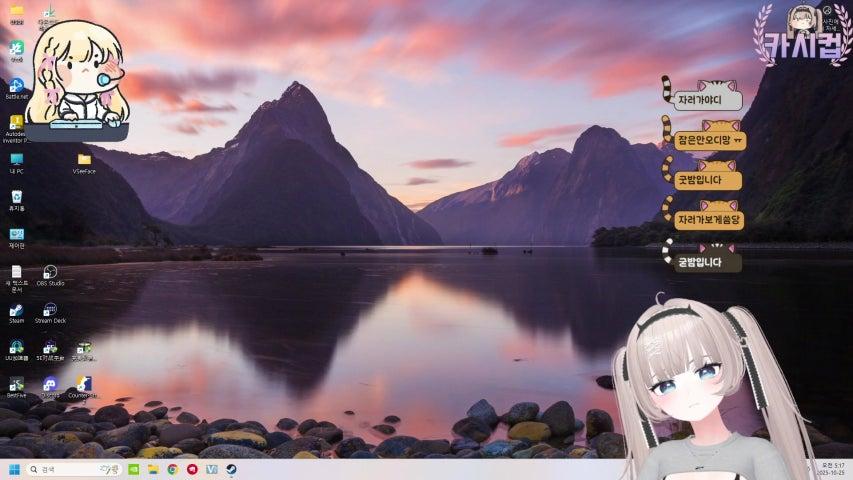Open the VSeeFace folder
The width and height of the screenshot is (853, 480).
84,160
